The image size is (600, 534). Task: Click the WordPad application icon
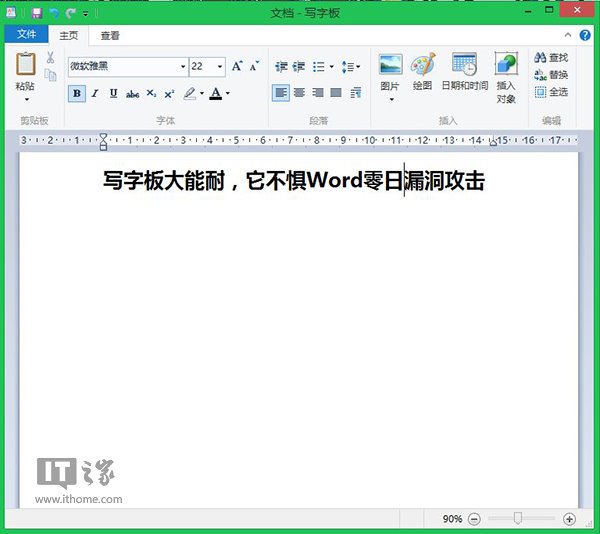[11, 13]
